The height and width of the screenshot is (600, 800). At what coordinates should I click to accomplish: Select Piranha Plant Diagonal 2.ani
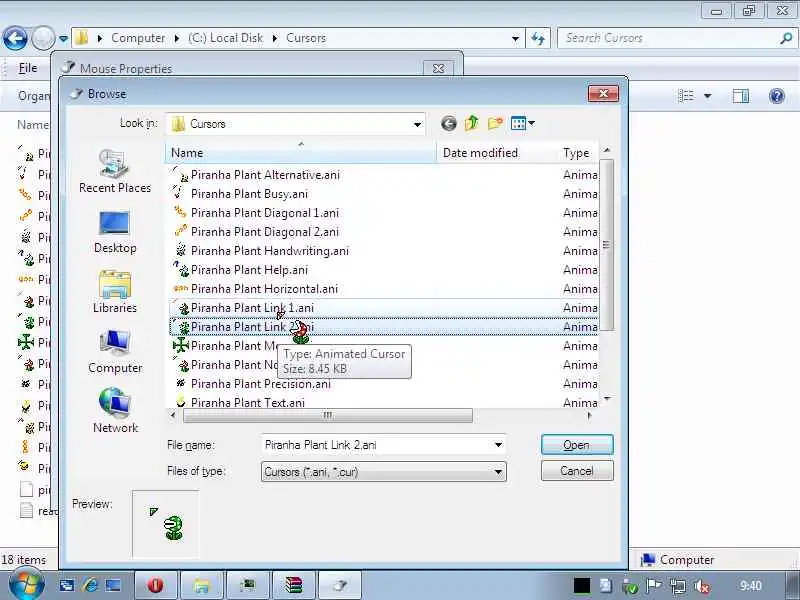(x=265, y=232)
